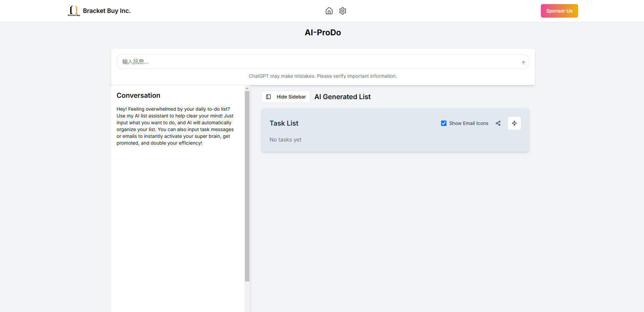Go to the home page icon
The image size is (644, 312).
[x=329, y=11]
